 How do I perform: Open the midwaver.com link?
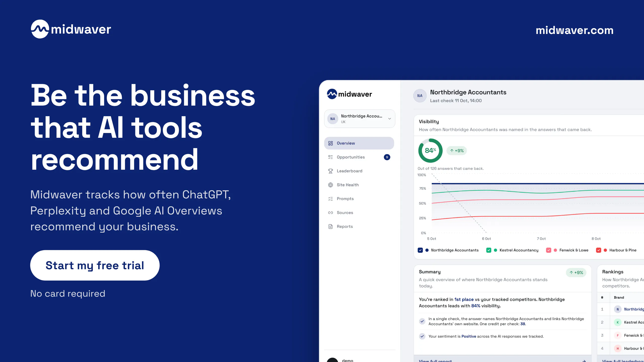[x=575, y=30]
